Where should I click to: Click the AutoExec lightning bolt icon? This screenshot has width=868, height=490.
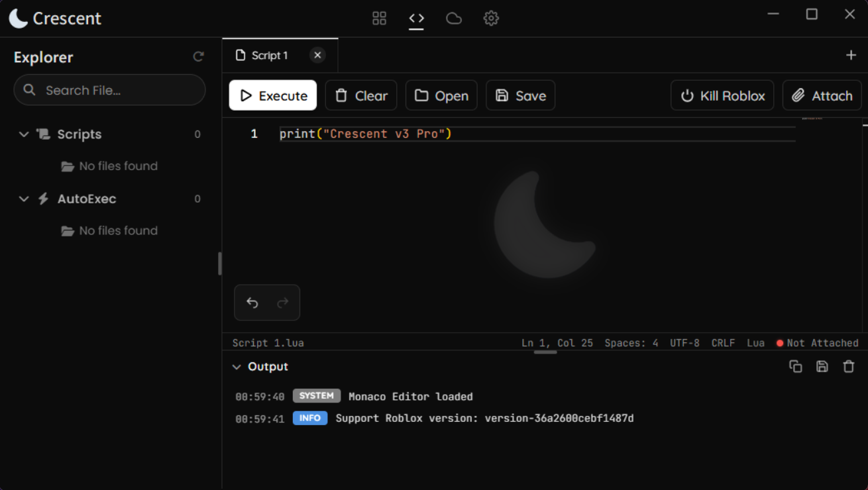tap(44, 199)
